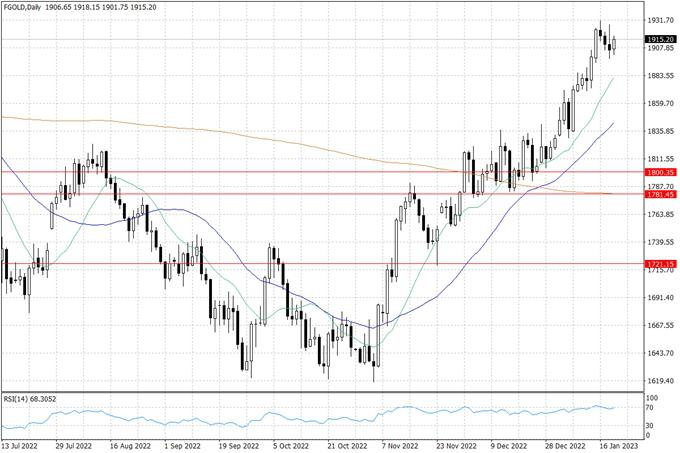Click the FGOLD,Daily chart title text
680x453 pixels.
32,8
